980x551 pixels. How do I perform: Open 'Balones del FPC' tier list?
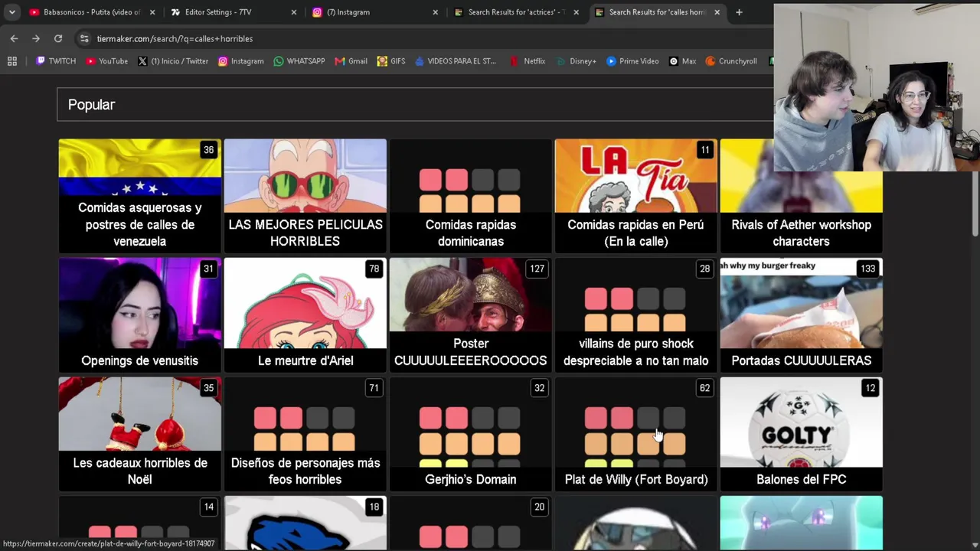point(802,434)
